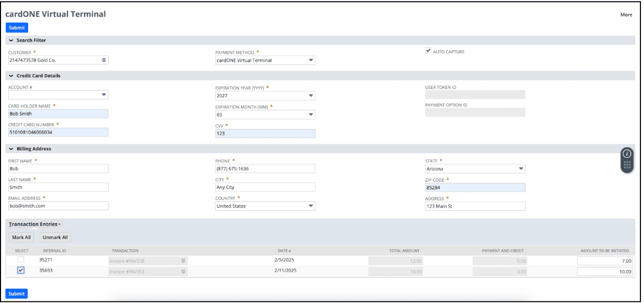644x303 pixels.
Task: Click the 12.00 total amount cell
Action: [x=396, y=261]
